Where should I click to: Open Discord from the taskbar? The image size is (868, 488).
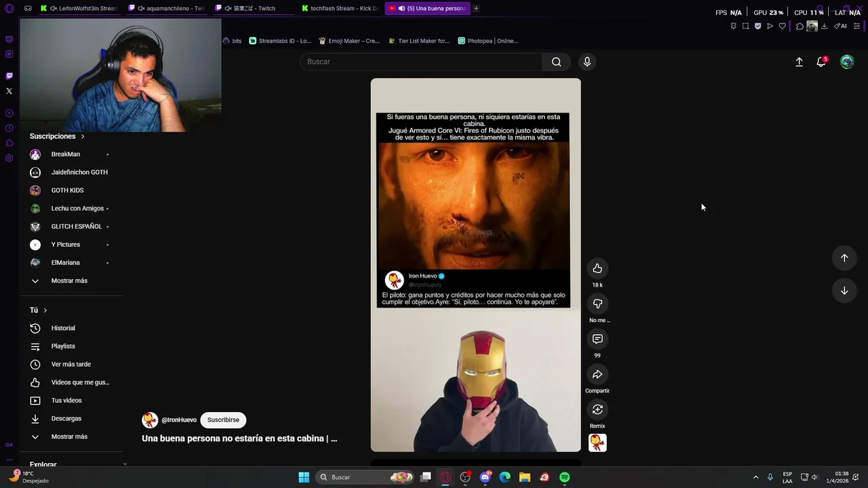pos(486,477)
